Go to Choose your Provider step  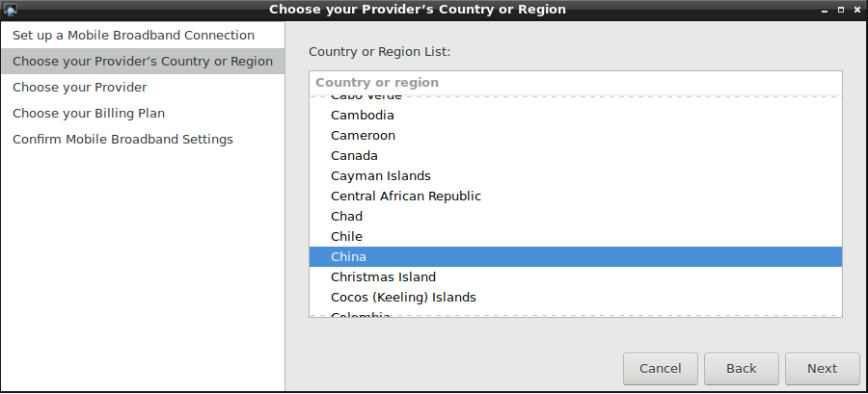click(x=79, y=88)
